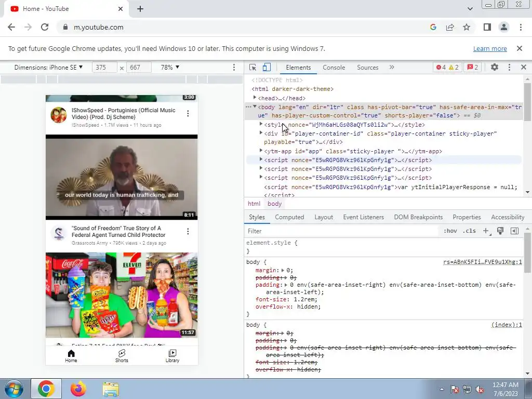
Task: Dismiss the Chrome update notification bar
Action: pos(519,48)
